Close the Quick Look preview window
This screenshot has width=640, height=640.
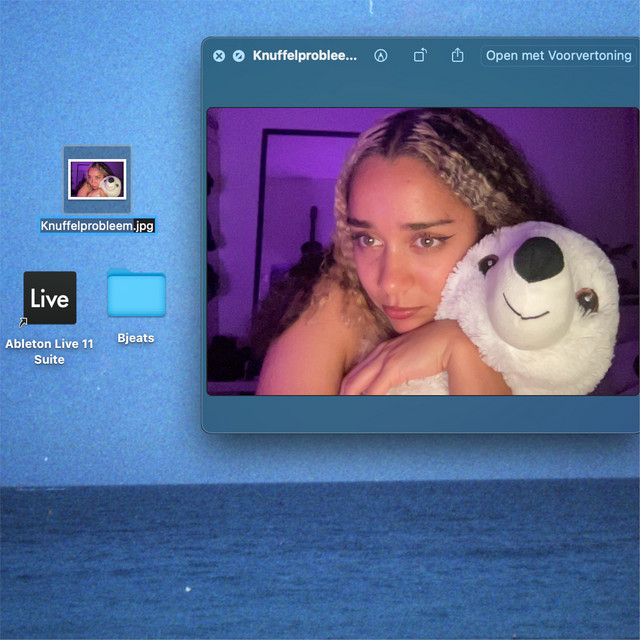[x=219, y=56]
